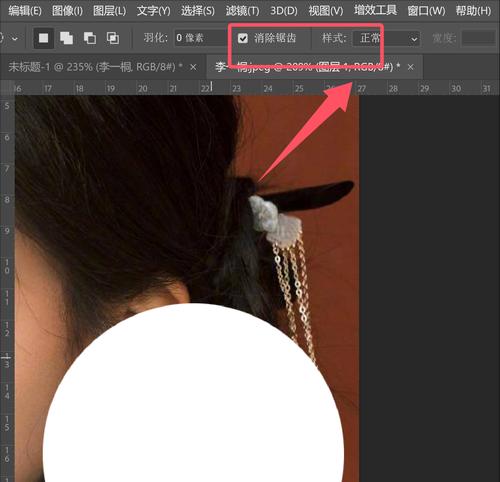
Task: Expand the tool preset picker arrow
Action: pyautogui.click(x=14, y=38)
